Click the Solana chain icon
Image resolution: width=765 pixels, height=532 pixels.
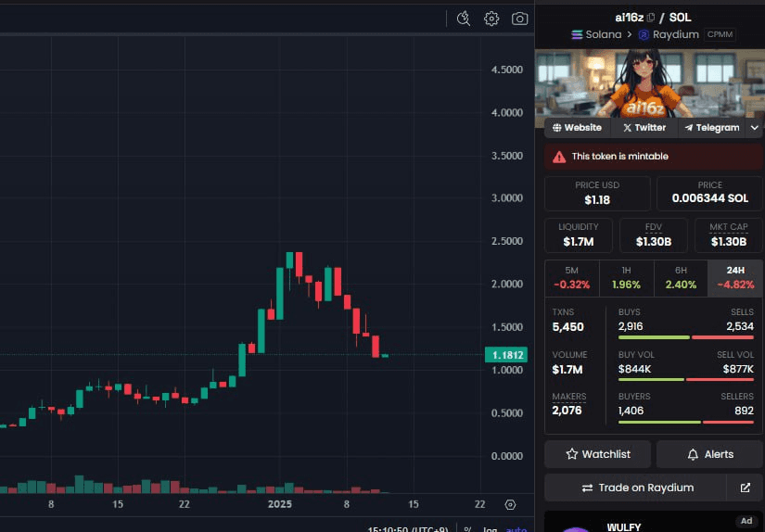577,34
